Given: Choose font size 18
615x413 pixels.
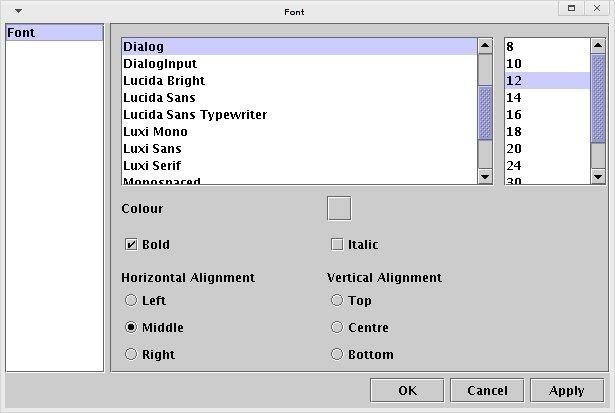Looking at the screenshot, I should [515, 131].
